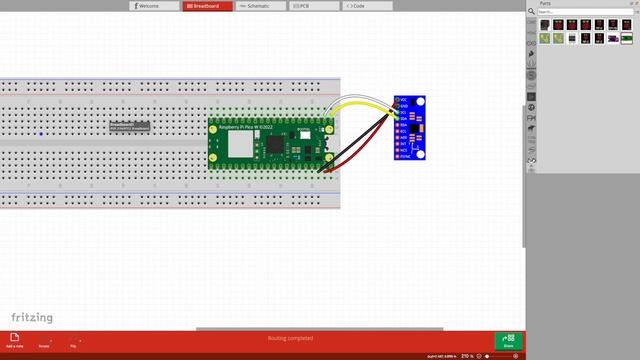Click the VCC pin on blue module

397,100
